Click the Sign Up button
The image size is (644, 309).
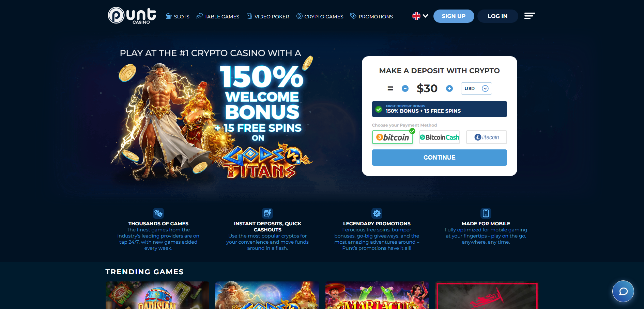coord(454,16)
